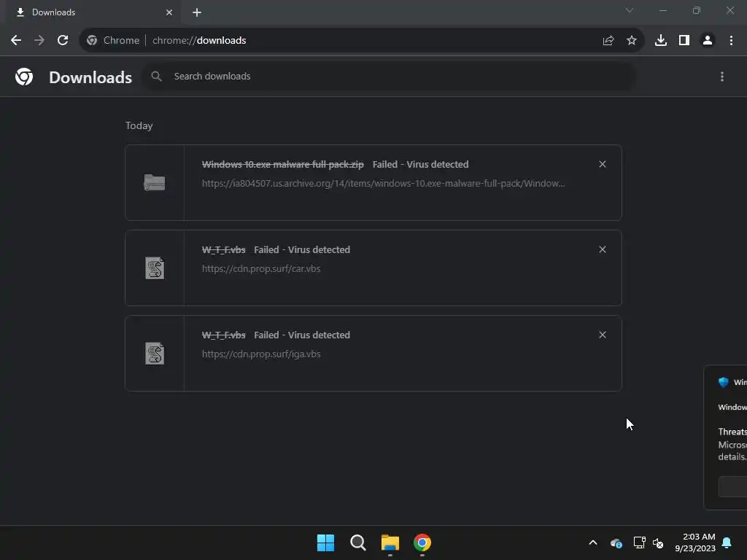Image resolution: width=747 pixels, height=560 pixels.
Task: Minimize the Chrome window
Action: [662, 10]
